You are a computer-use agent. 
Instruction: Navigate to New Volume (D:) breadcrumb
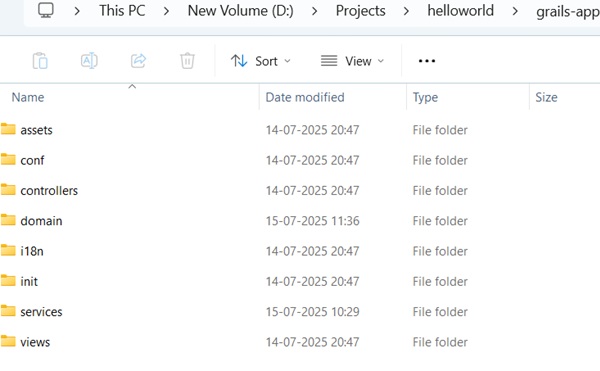click(x=240, y=11)
